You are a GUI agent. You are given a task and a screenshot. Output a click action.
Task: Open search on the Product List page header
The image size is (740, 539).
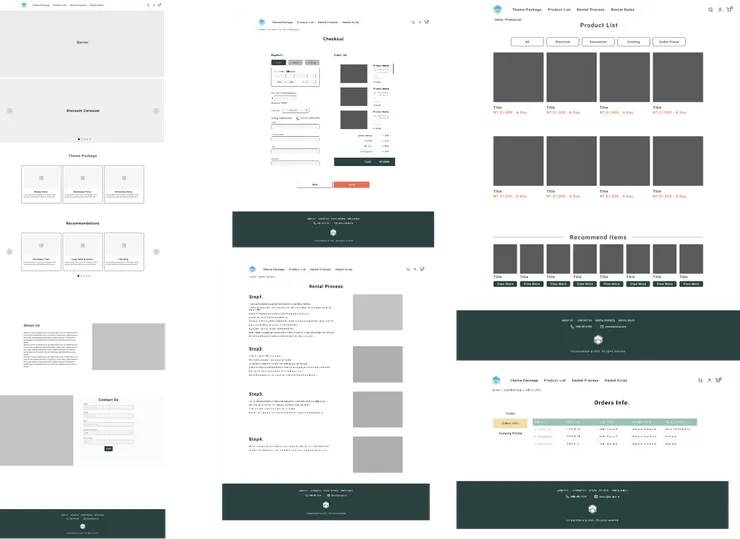tap(710, 9)
